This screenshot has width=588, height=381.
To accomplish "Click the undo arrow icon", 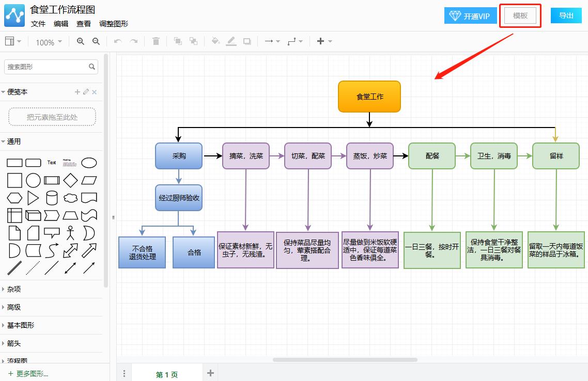I will point(118,41).
